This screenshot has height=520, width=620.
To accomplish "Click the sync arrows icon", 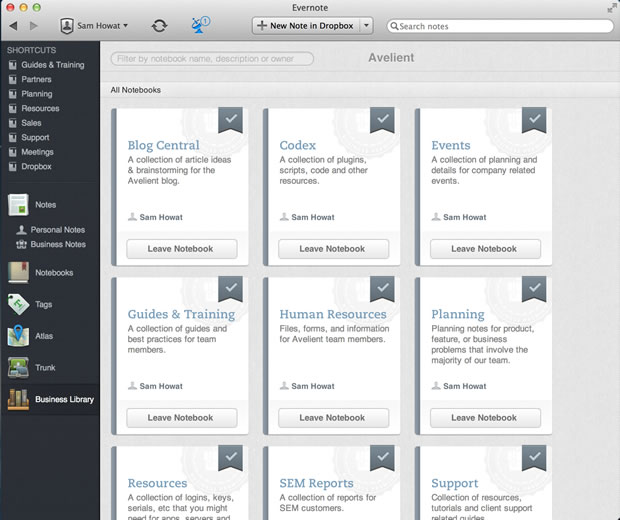I will coord(159,26).
